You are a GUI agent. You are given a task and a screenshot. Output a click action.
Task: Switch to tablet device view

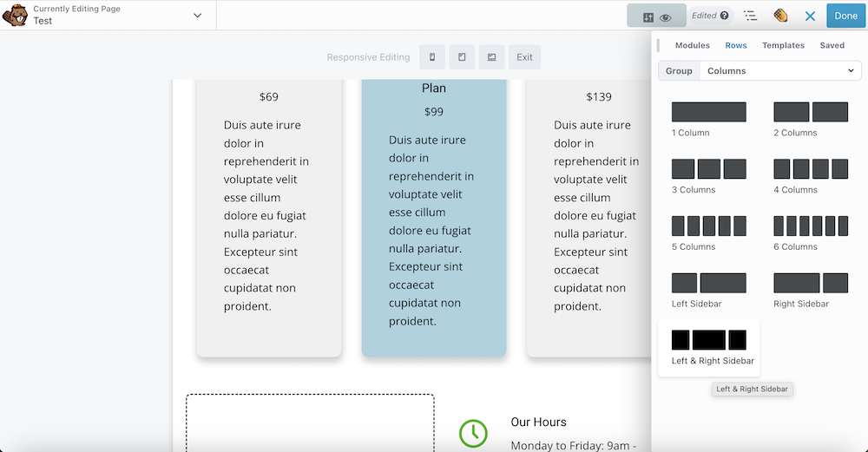click(x=462, y=57)
